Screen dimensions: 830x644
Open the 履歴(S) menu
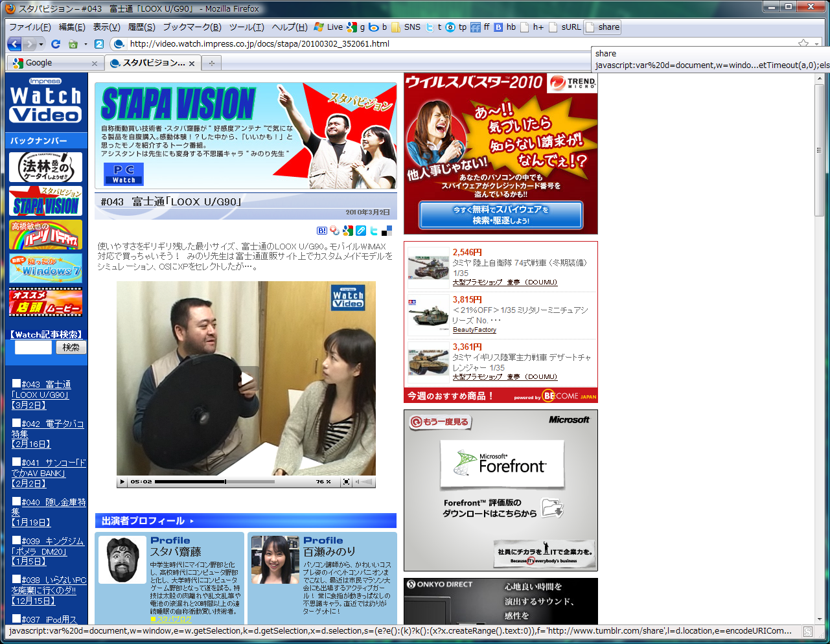(141, 27)
